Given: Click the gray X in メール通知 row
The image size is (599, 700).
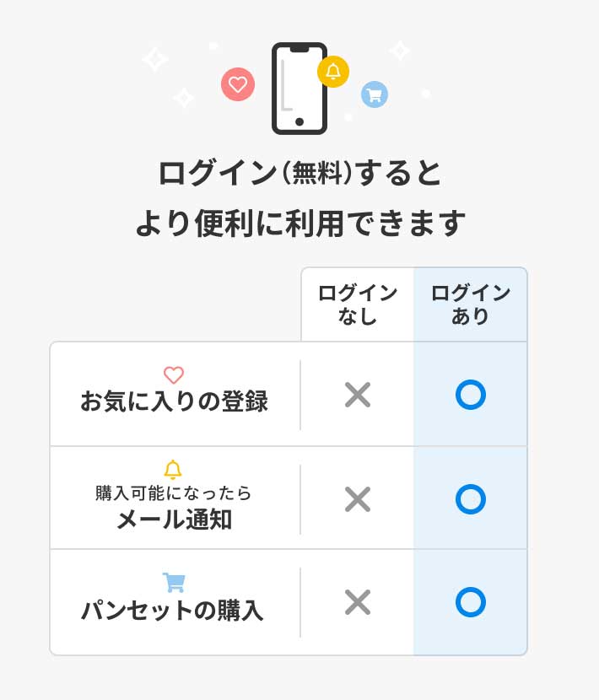Looking at the screenshot, I should click(358, 499).
